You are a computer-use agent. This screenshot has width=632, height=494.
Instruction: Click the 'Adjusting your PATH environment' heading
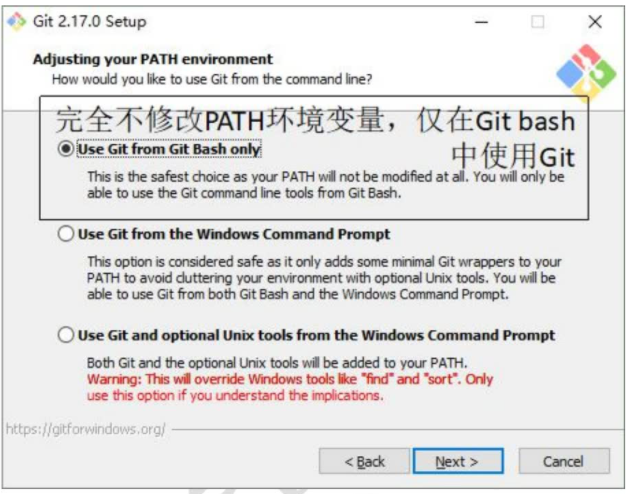point(153,59)
